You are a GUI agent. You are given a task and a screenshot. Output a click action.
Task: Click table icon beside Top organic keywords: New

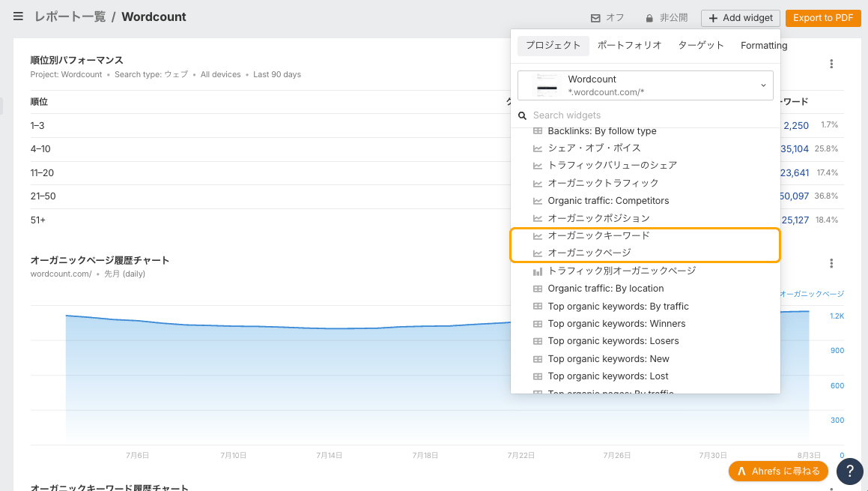pyautogui.click(x=537, y=359)
